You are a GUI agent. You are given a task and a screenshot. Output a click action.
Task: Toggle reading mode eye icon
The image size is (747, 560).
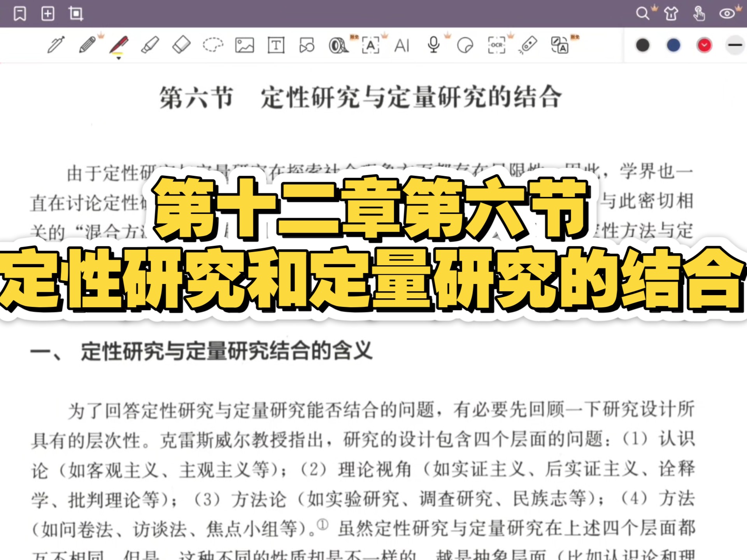727,14
